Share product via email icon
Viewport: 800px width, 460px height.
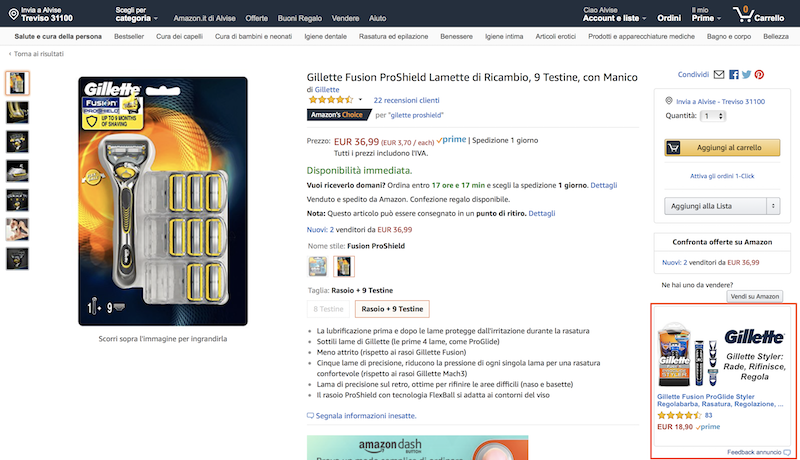718,74
